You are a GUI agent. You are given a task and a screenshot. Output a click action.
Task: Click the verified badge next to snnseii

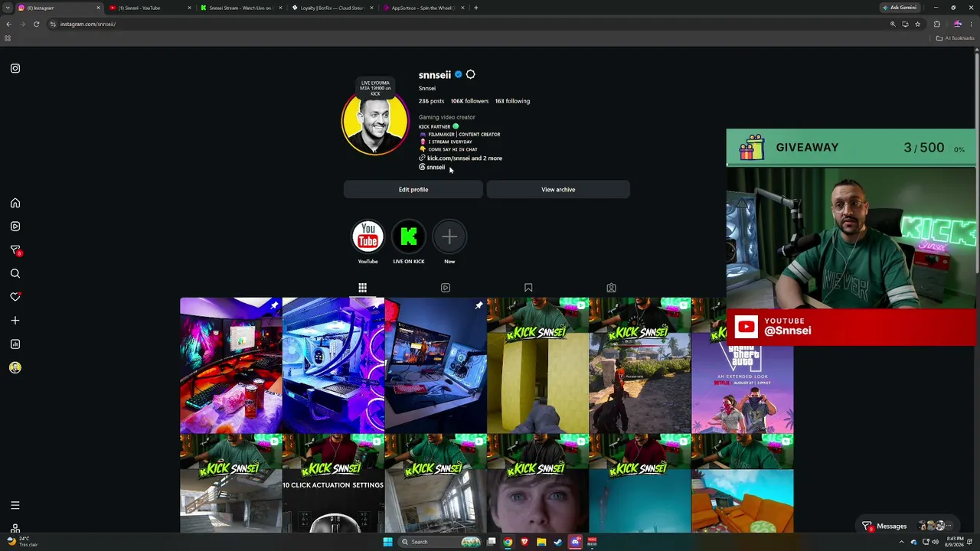pyautogui.click(x=459, y=74)
